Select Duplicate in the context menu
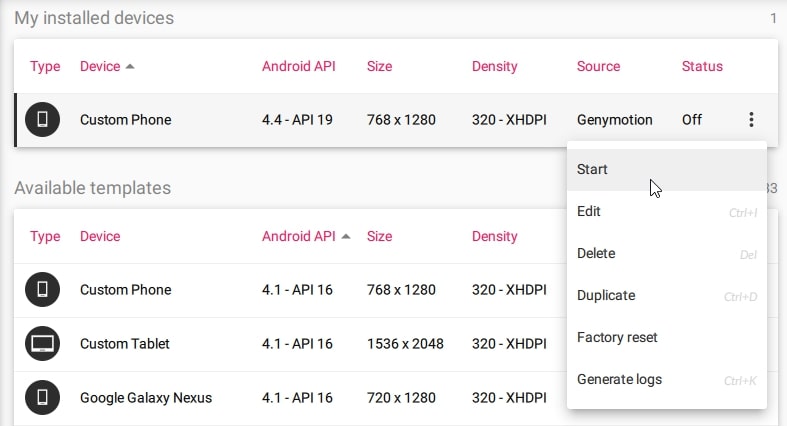The image size is (787, 426). coord(667,296)
